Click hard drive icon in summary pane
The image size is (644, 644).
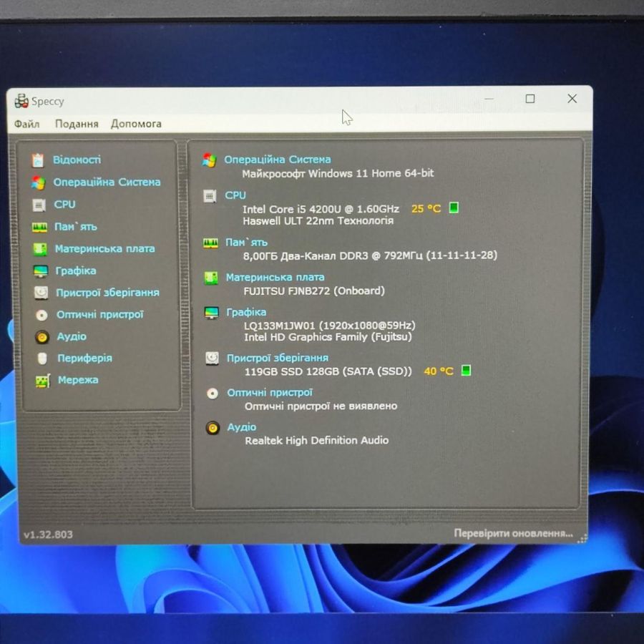pos(212,358)
